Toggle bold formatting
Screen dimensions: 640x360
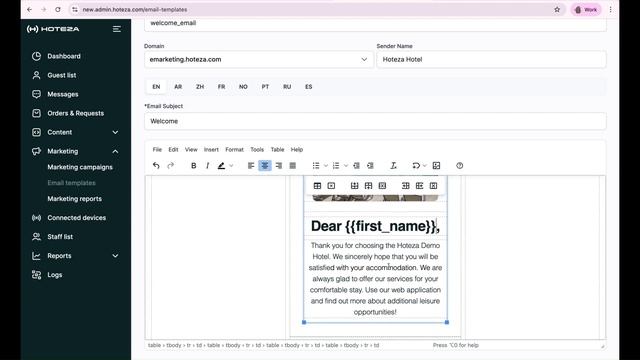coord(193,166)
